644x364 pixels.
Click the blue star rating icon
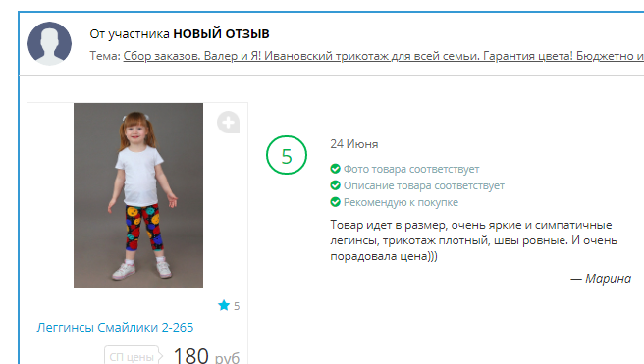point(224,305)
